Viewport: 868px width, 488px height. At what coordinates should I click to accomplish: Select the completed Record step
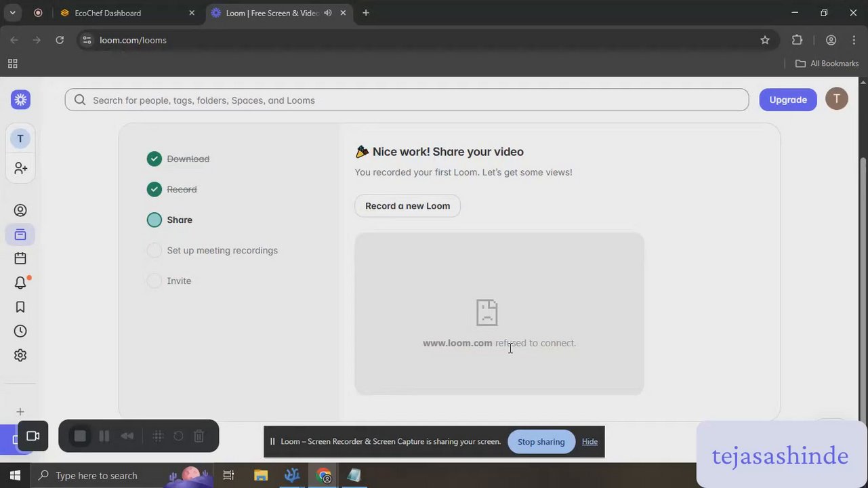(172, 189)
